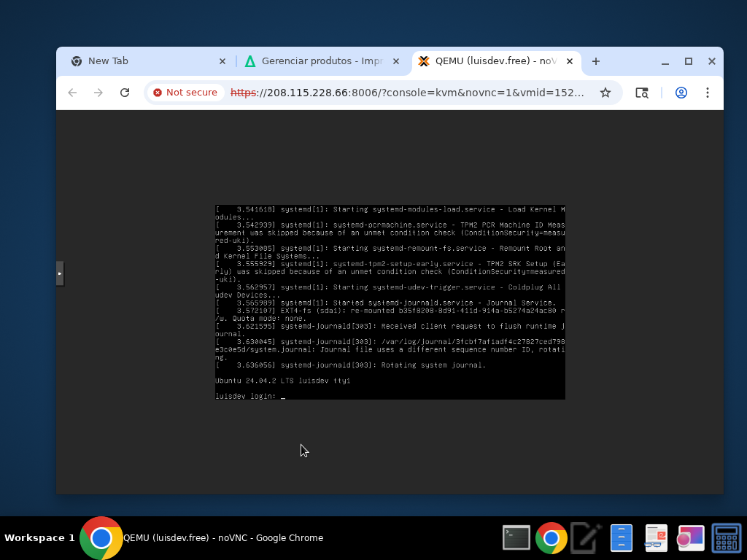747x560 pixels.
Task: Open Chrome three-dot menu
Action: point(708,93)
